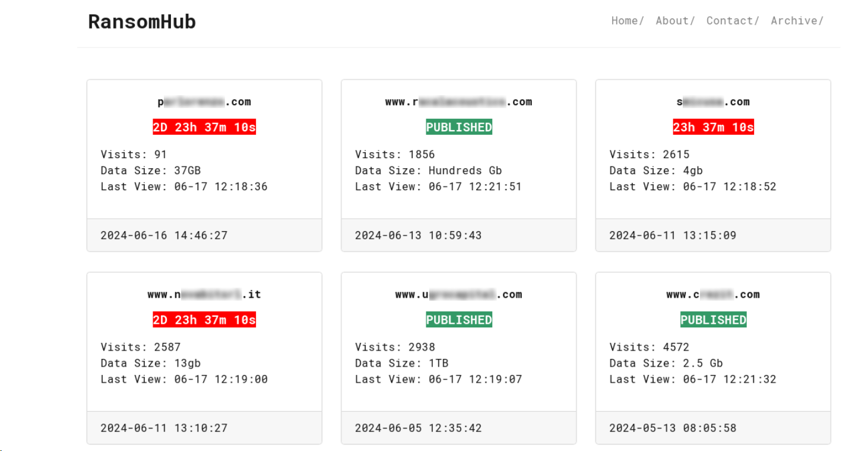Click the green PUBLISHED badge on the 1TB card
The width and height of the screenshot is (868, 451).
coord(458,319)
